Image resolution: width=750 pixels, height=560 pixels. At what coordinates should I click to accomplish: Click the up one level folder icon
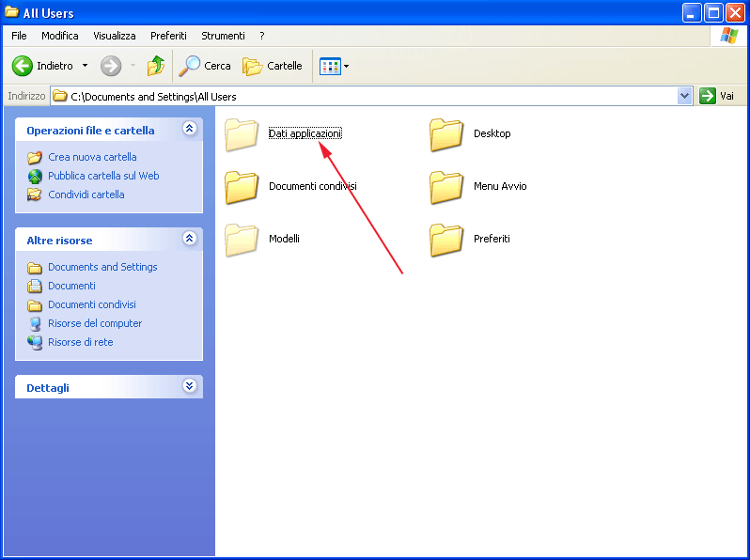pos(156,66)
